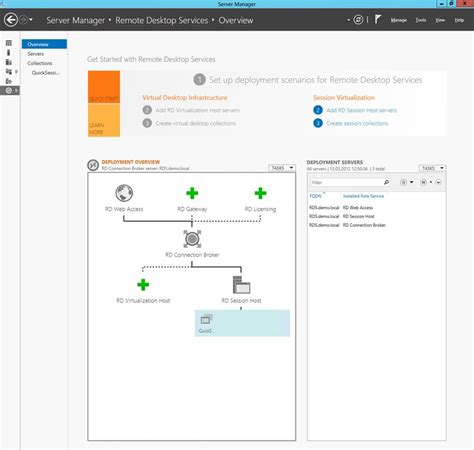Click the refresh icon in header

pyautogui.click(x=358, y=20)
